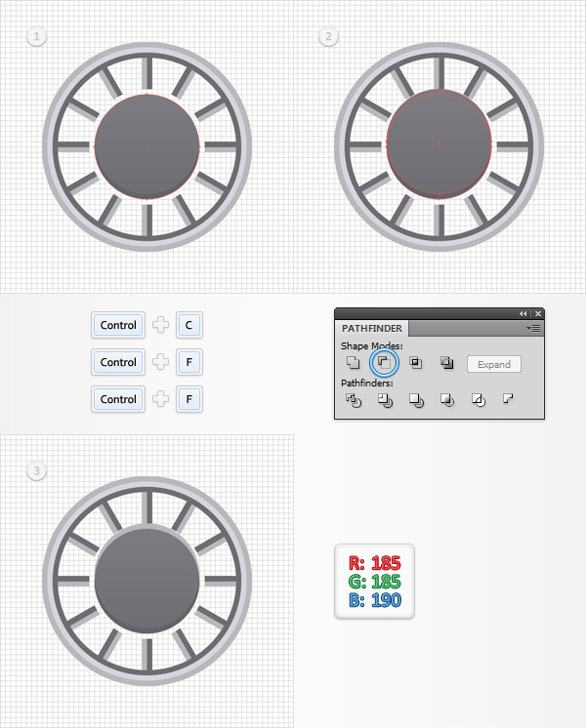Click the Divide pathfinder icon

tap(354, 400)
